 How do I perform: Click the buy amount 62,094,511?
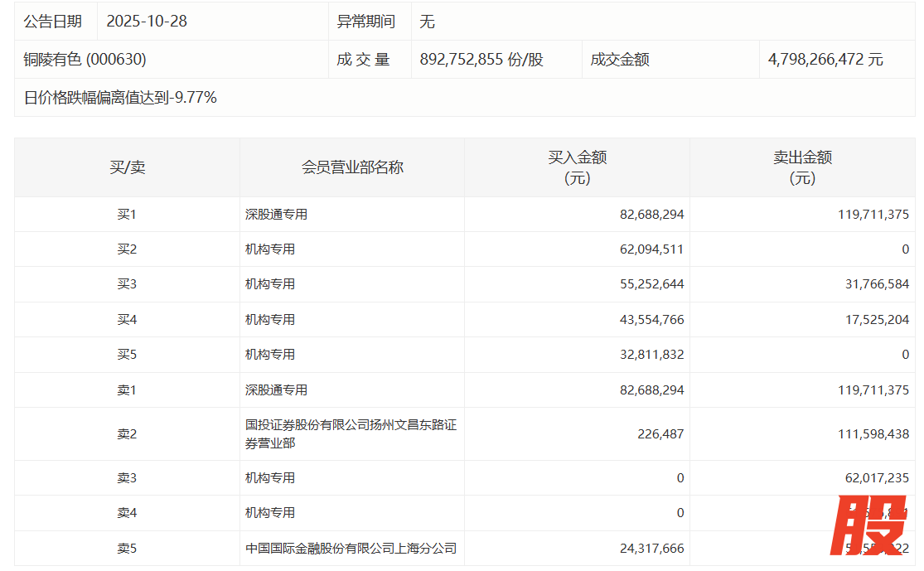(x=651, y=249)
